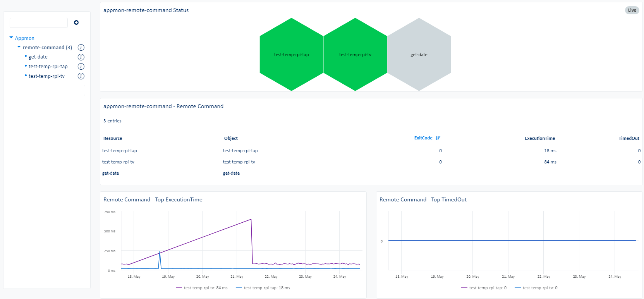Click the green test-temp-rpi-tap hexagon

[291, 55]
